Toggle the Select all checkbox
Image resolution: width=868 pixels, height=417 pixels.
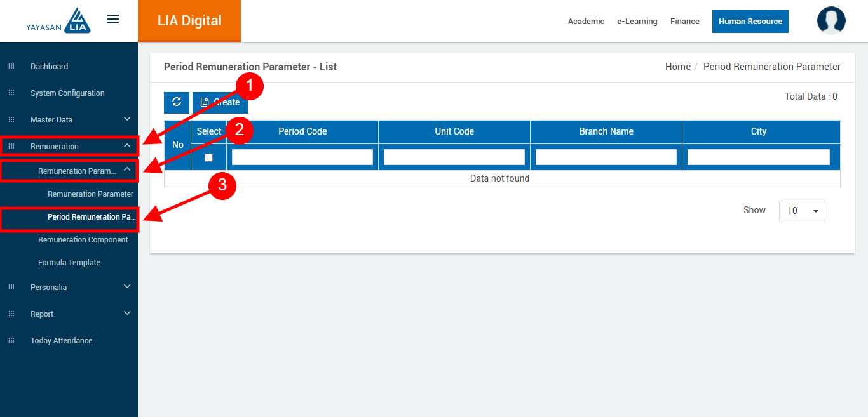[x=208, y=157]
